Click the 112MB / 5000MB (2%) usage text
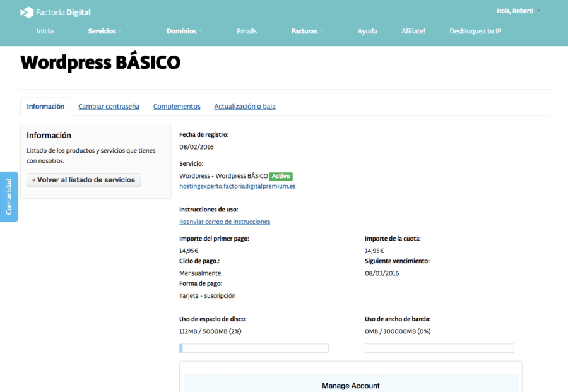Image resolution: width=568 pixels, height=392 pixels. click(210, 331)
